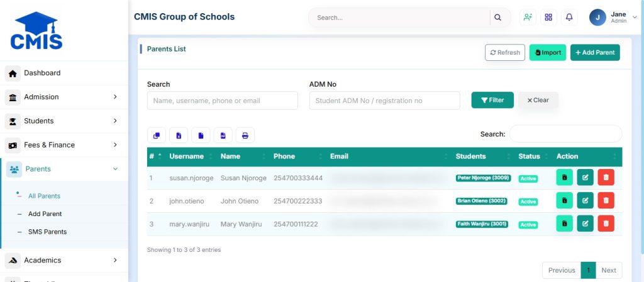This screenshot has height=282, width=644.
Task: Collapse the Parents menu chevron
Action: pos(116,169)
